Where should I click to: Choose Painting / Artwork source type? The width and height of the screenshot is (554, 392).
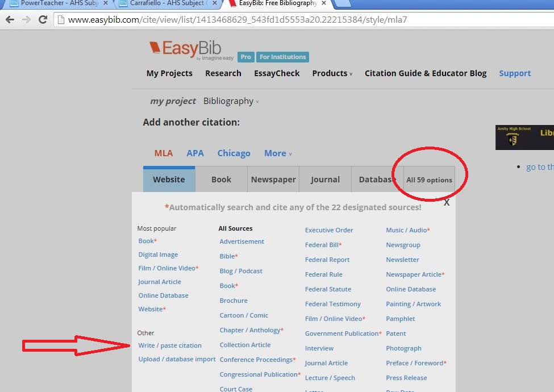pyautogui.click(x=414, y=304)
